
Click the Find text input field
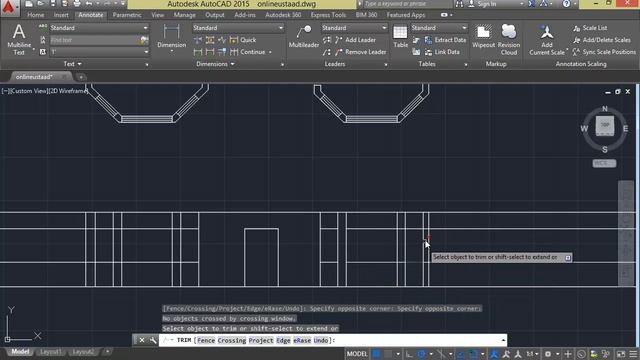(x=95, y=40)
